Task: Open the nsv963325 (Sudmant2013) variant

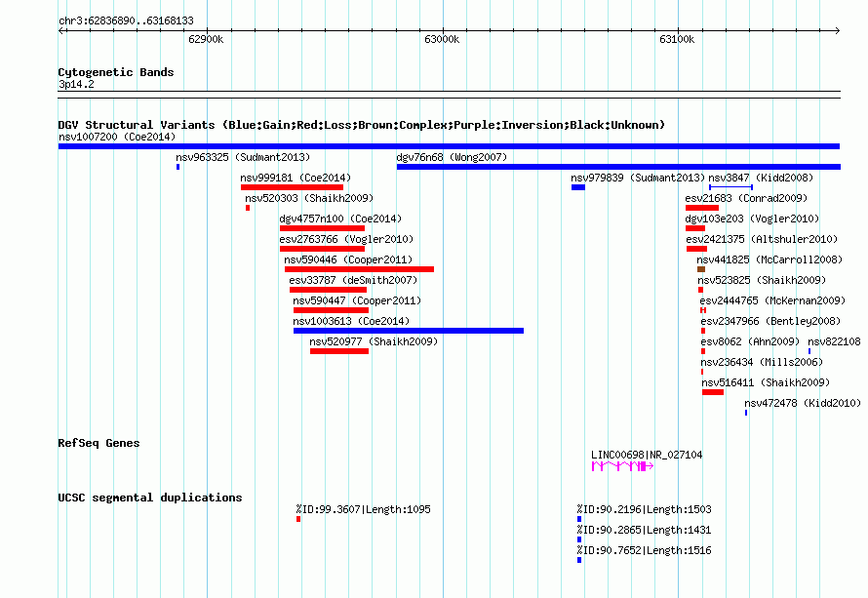Action: pyautogui.click(x=243, y=157)
